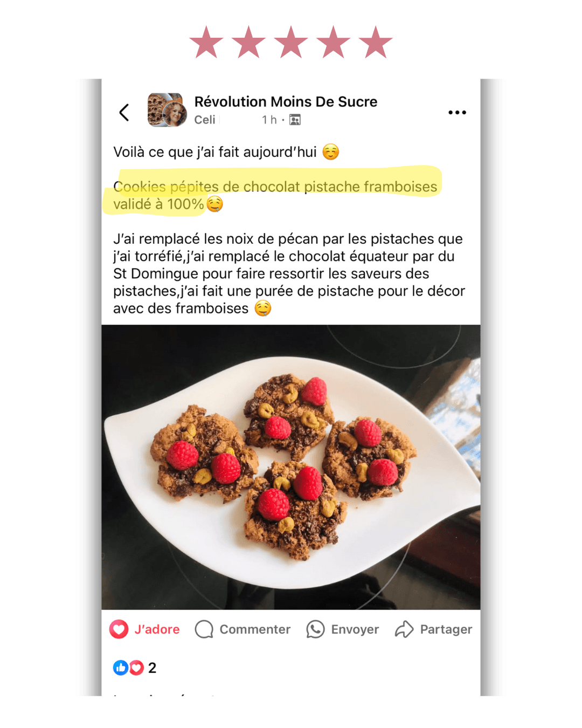Click the first pink rating star
This screenshot has width=582, height=728.
[206, 42]
